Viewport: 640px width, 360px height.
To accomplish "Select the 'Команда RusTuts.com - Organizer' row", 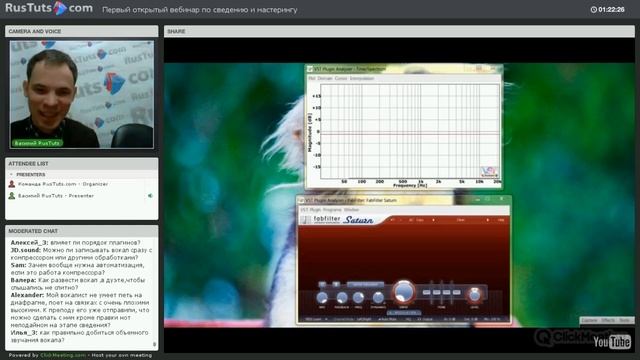I will point(82,184).
